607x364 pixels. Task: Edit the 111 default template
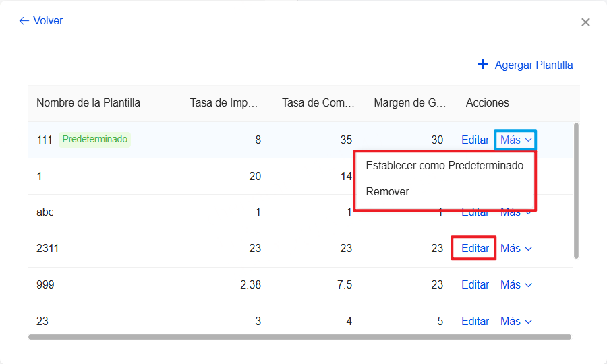[475, 140]
